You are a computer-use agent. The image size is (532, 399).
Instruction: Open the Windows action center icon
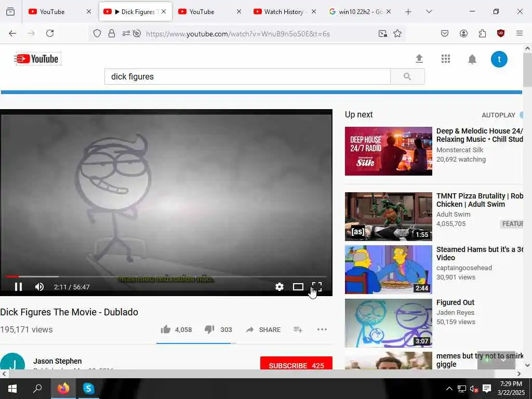(487, 389)
